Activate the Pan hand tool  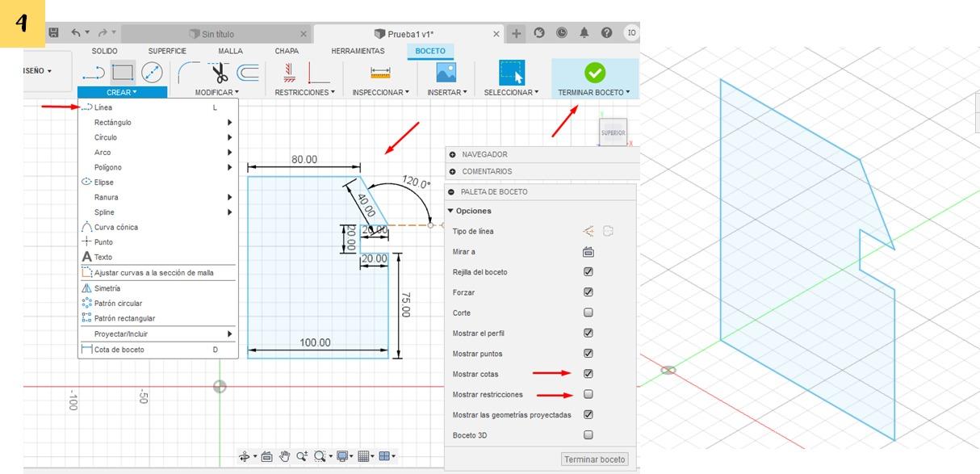pos(284,456)
